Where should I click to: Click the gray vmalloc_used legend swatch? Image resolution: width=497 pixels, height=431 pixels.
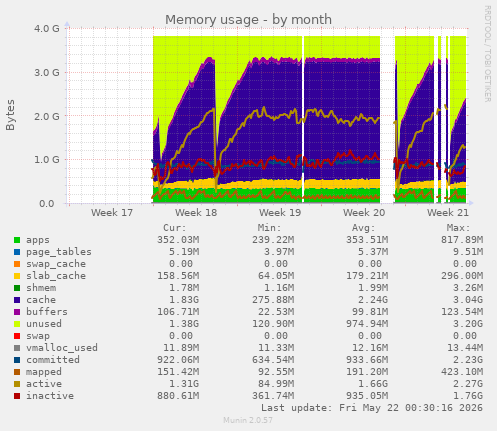17,348
